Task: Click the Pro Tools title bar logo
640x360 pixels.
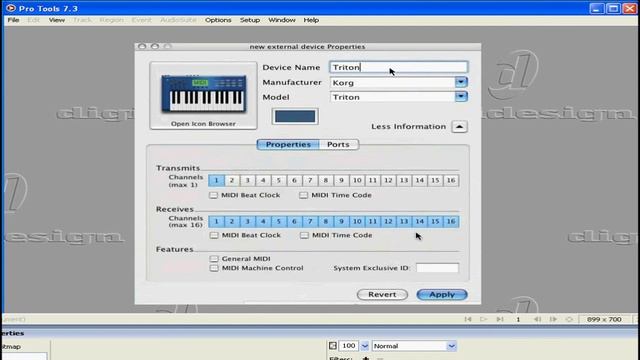Action: [11, 8]
